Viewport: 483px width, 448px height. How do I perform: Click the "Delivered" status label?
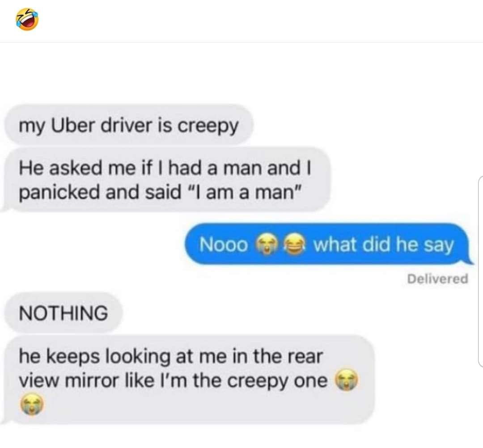pyautogui.click(x=437, y=279)
